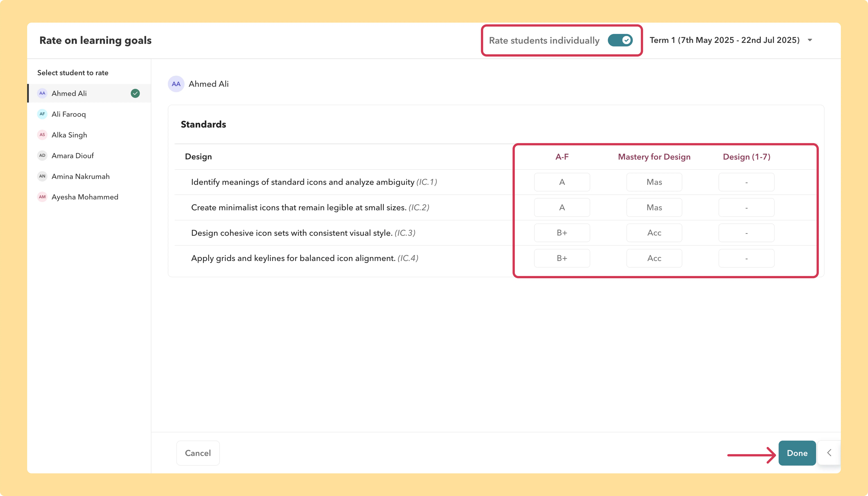Open the Design (1-7) rating for IC.1
The image size is (868, 496).
click(x=747, y=182)
